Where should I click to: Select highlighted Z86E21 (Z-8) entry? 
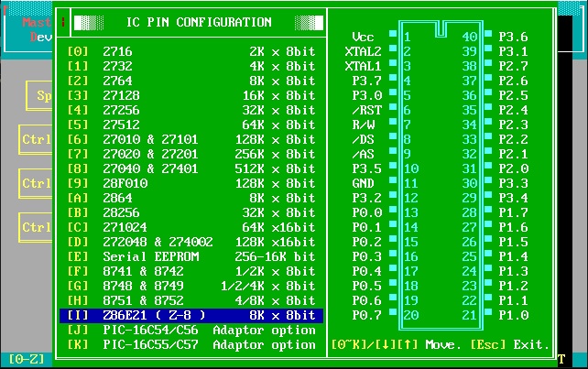[x=191, y=315]
